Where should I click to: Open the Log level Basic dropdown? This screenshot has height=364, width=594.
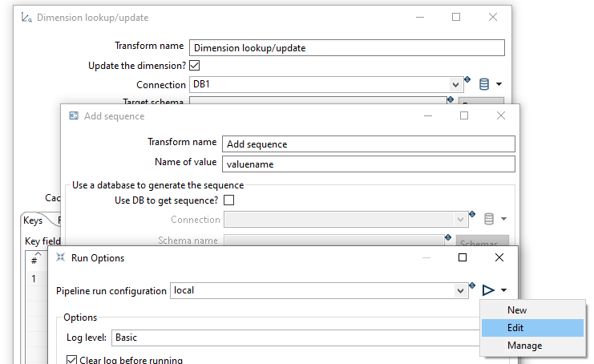point(297,338)
